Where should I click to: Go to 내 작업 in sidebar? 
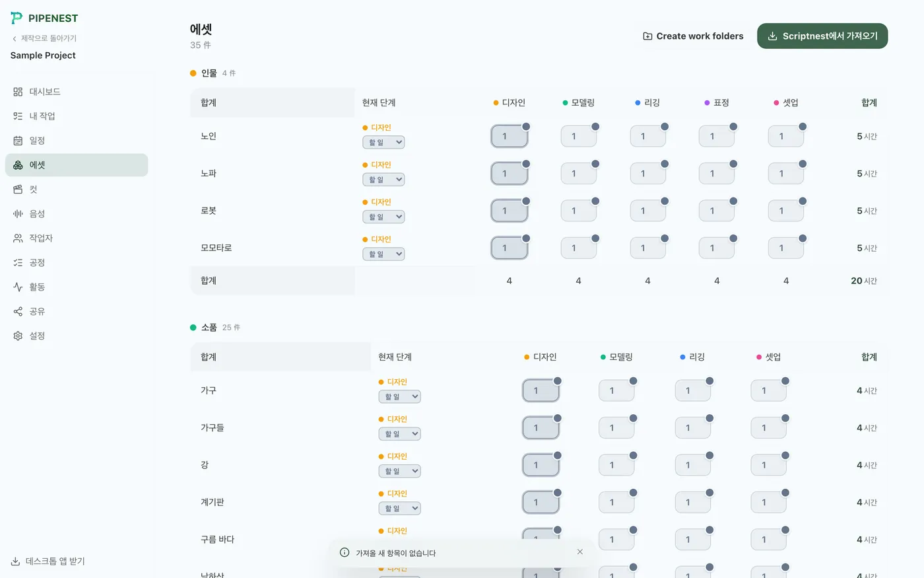[77, 116]
